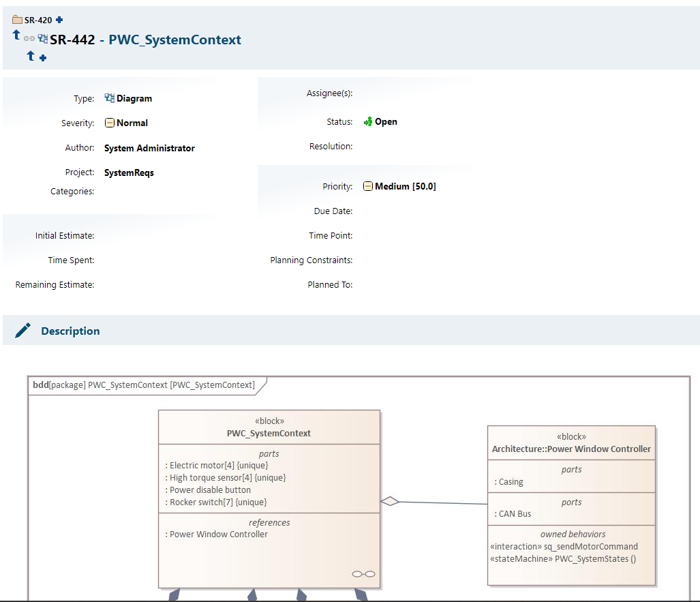Screen dimensions: 700x602
Task: Open the SR-420 parent item link
Action: coord(38,20)
